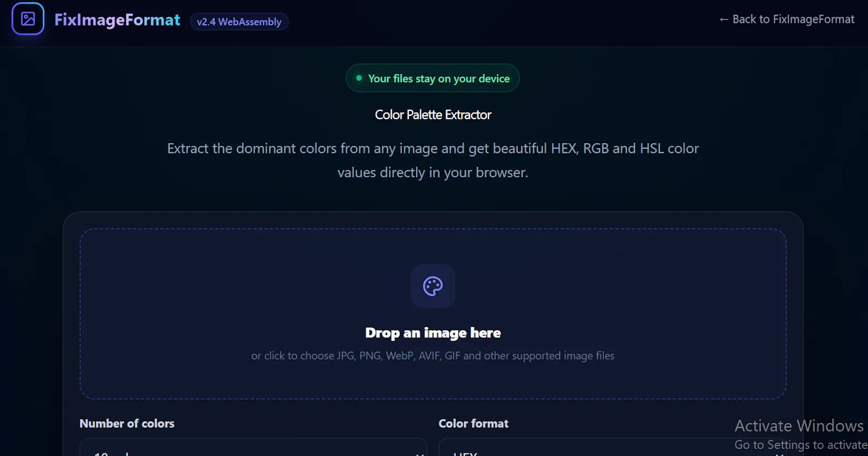The height and width of the screenshot is (456, 868).
Task: Open the Color format dropdown
Action: (x=612, y=447)
